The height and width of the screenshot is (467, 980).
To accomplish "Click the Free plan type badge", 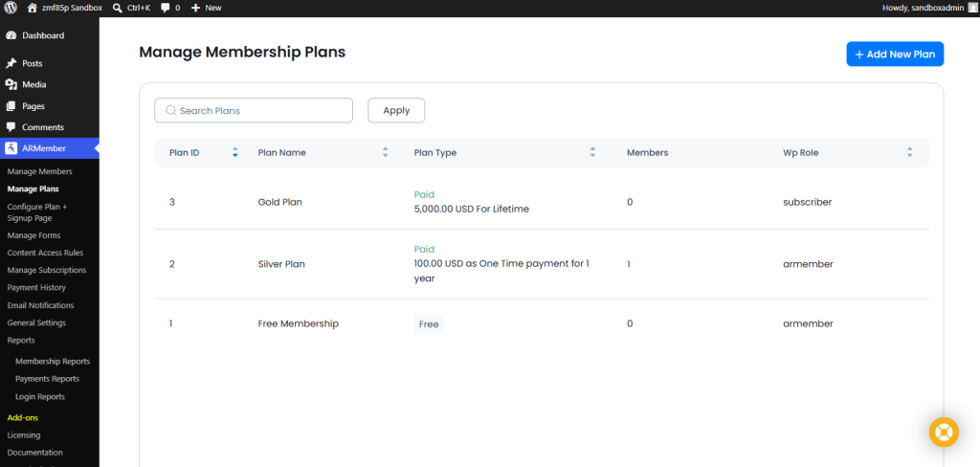I will (x=429, y=323).
